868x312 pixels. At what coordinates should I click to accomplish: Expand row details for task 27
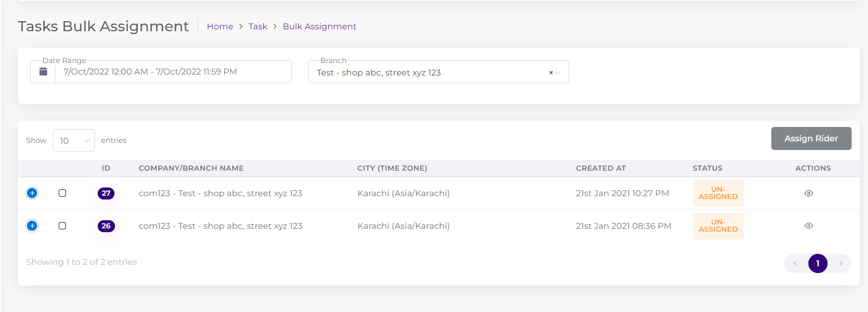(x=32, y=193)
